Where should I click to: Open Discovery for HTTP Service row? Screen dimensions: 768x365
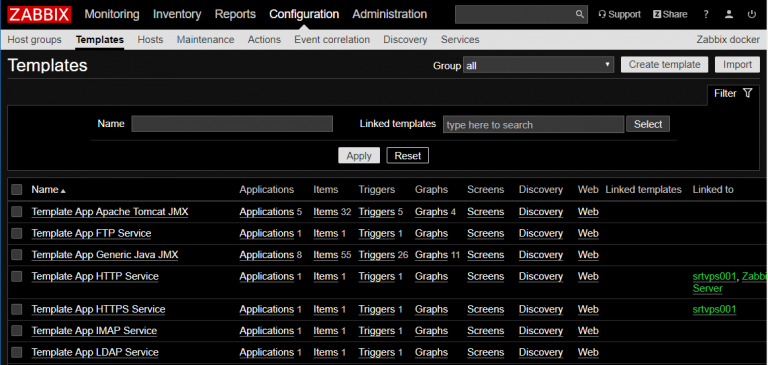tap(541, 276)
